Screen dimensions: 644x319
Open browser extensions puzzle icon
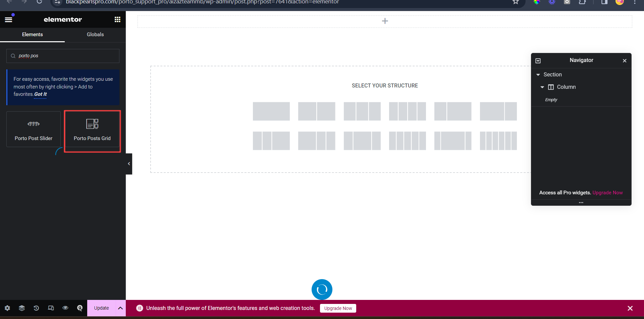(x=582, y=2)
